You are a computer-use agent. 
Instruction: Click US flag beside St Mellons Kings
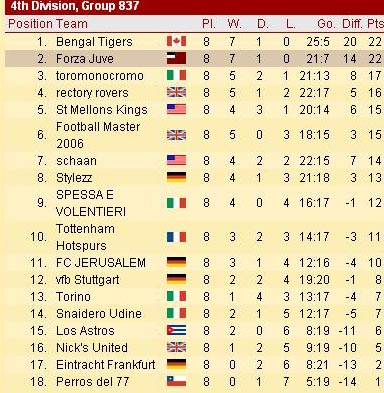(176, 109)
